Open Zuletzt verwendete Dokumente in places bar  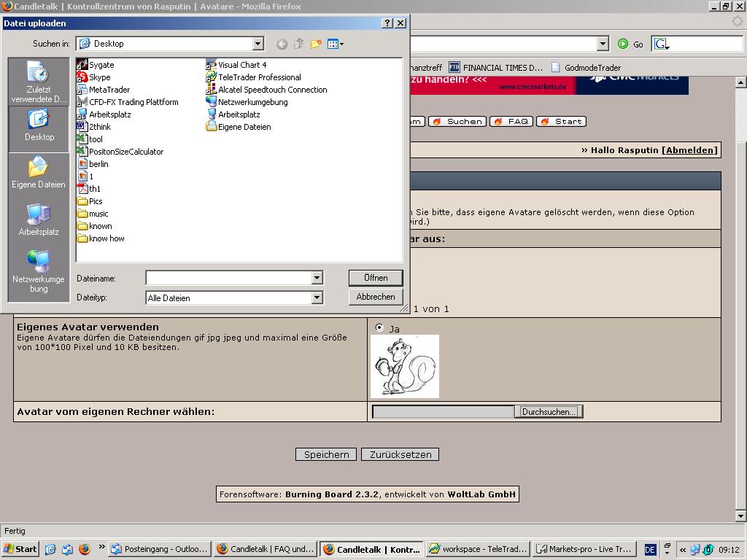pyautogui.click(x=39, y=82)
